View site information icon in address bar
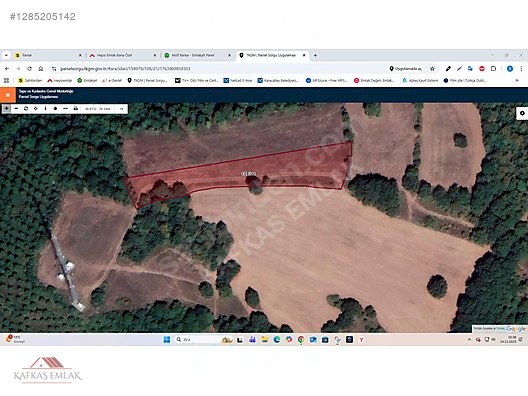Viewport: 528px width, 396px height. click(x=54, y=69)
